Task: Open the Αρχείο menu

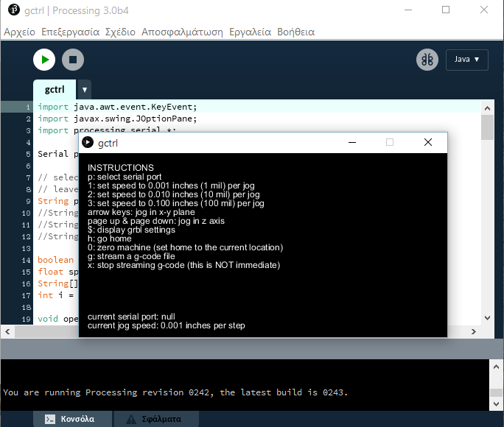Action: (x=20, y=32)
